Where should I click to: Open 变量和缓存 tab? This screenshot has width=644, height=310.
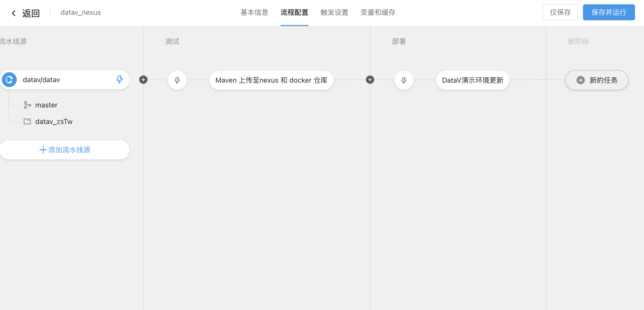click(x=378, y=12)
